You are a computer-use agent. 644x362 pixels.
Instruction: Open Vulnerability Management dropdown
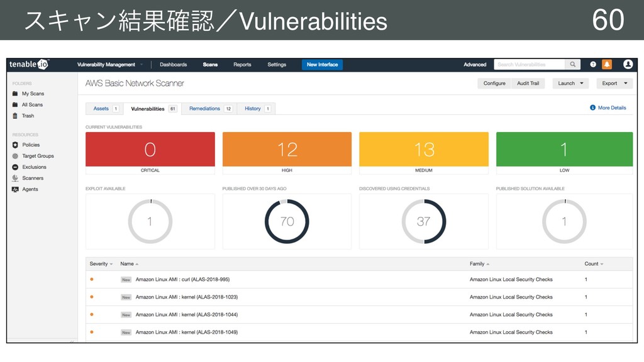click(110, 65)
